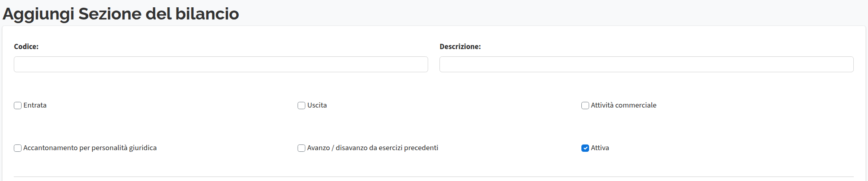868x181 pixels.
Task: Tick Avanzo / disavanzo da esercizi precedenti checkbox
Action: [301, 148]
